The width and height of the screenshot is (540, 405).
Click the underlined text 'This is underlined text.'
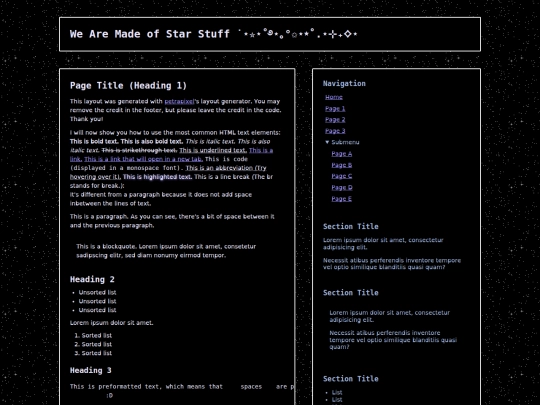coord(213,150)
